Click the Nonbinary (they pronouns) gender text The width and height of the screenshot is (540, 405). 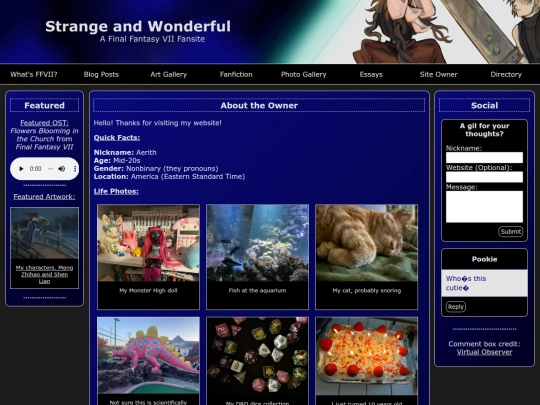(172, 169)
